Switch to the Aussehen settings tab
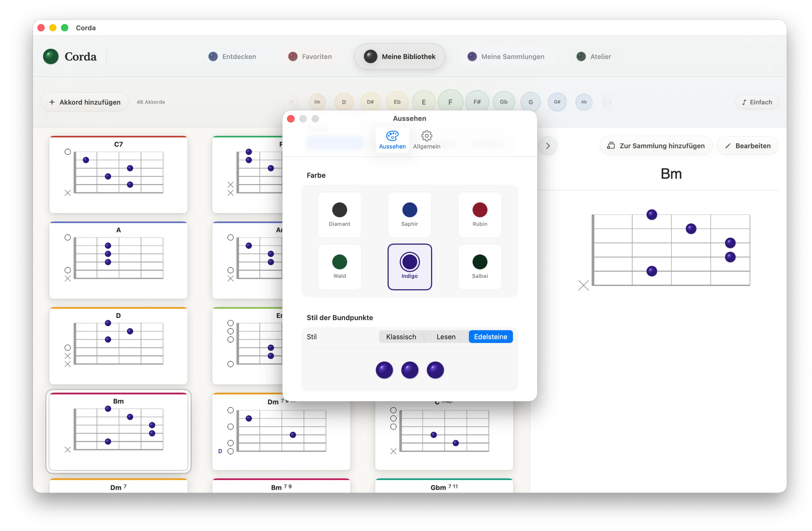812x531 pixels. pos(392,140)
